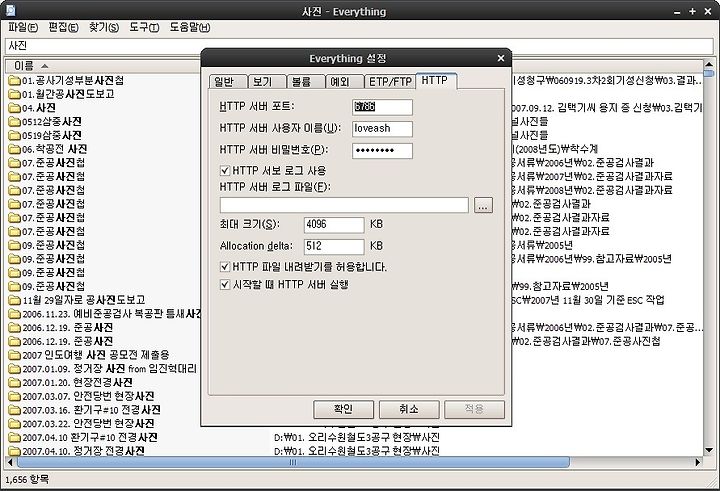The image size is (720, 491).
Task: Toggle the 시작할 때 HTTP 서버 실행 checkbox
Action: 225,285
